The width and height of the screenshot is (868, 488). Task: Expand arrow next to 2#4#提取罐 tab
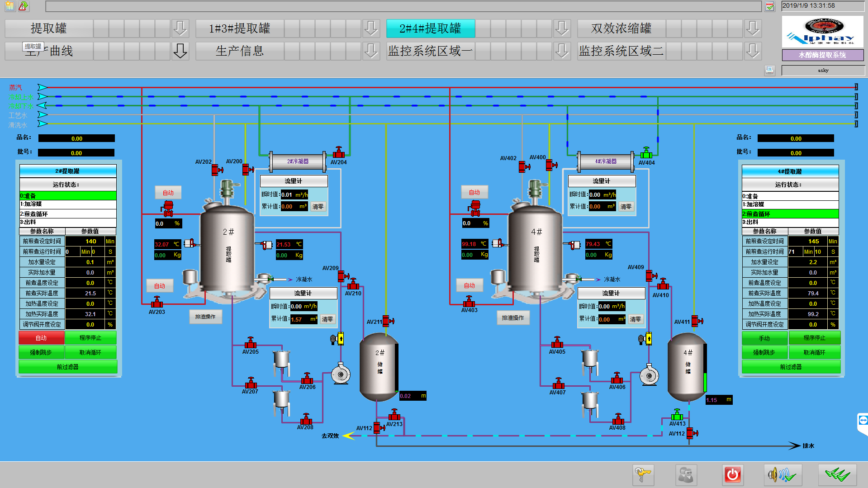(x=562, y=28)
